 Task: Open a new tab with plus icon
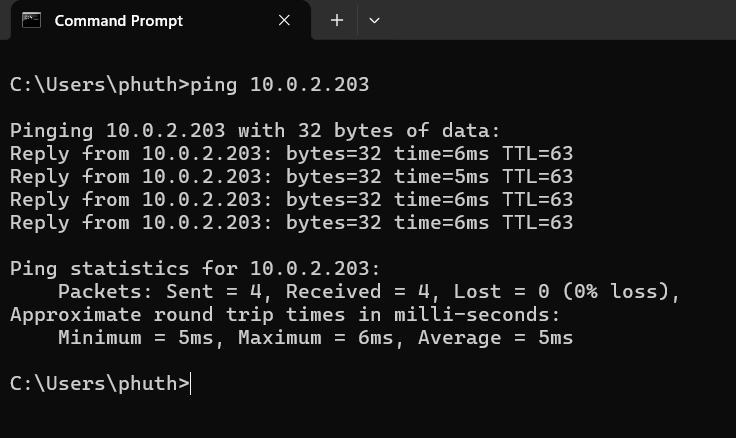[x=337, y=20]
